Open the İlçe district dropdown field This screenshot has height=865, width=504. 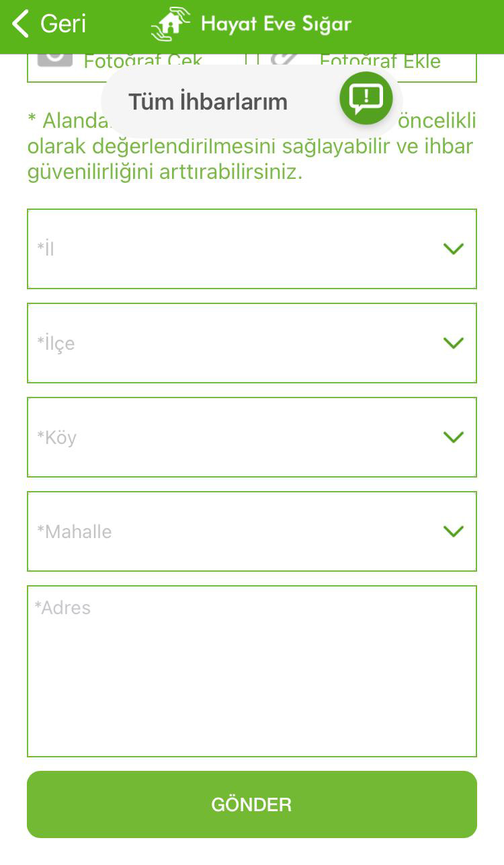tap(228, 343)
